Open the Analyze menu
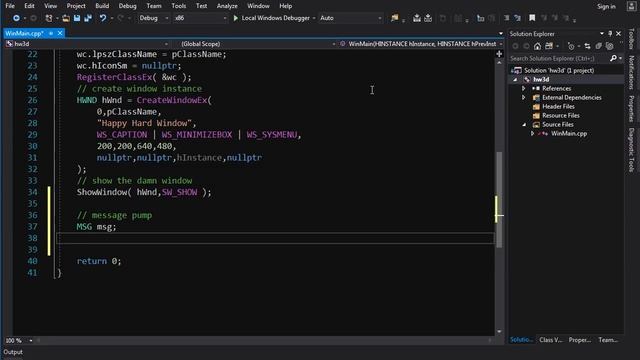640x360 pixels. [227, 6]
